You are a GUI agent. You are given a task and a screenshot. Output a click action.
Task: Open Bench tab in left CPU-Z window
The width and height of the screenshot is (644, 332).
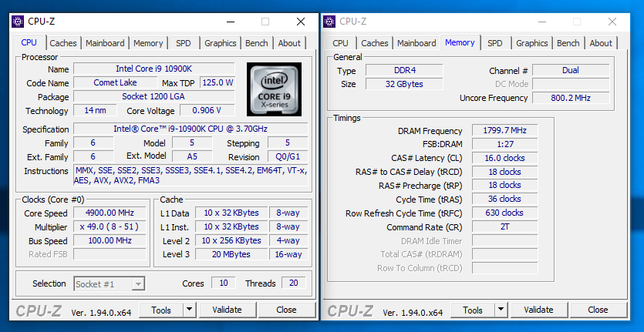(x=257, y=43)
